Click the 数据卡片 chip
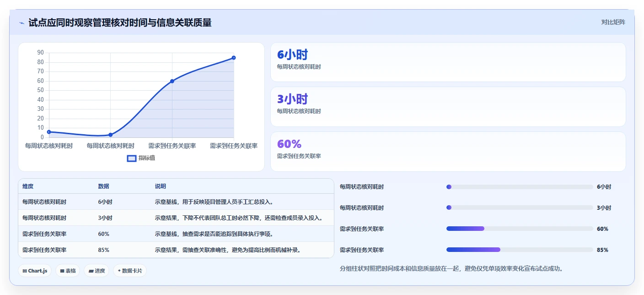The height and width of the screenshot is (295, 644). pyautogui.click(x=130, y=271)
